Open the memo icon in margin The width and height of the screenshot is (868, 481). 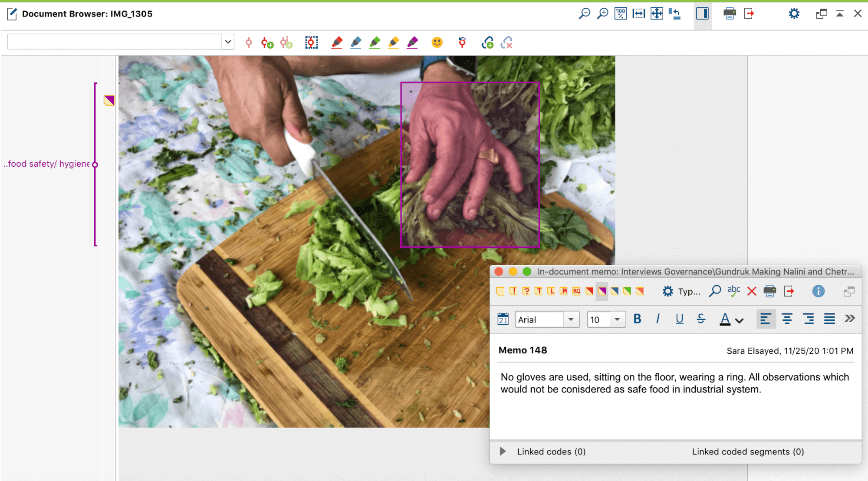pos(109,100)
